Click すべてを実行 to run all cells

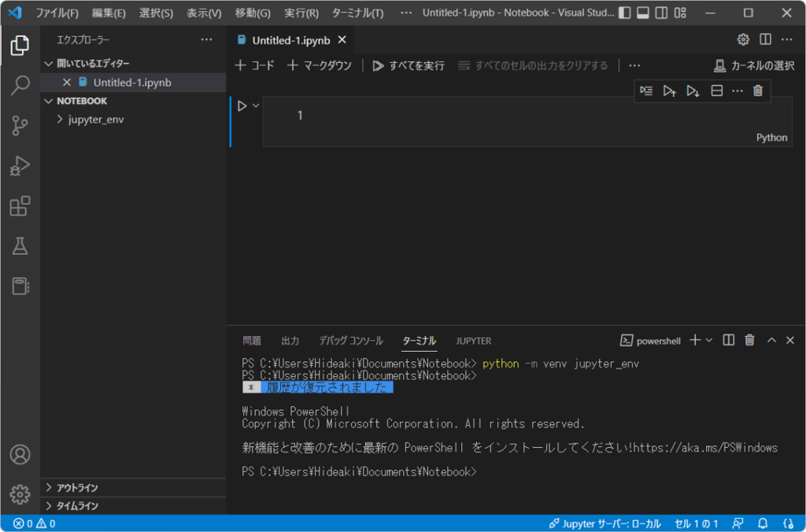[409, 65]
